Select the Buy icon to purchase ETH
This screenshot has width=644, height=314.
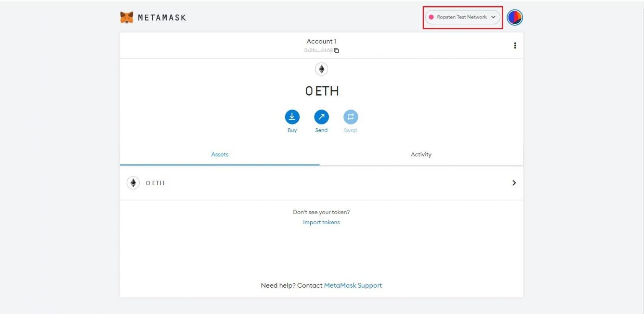point(292,118)
